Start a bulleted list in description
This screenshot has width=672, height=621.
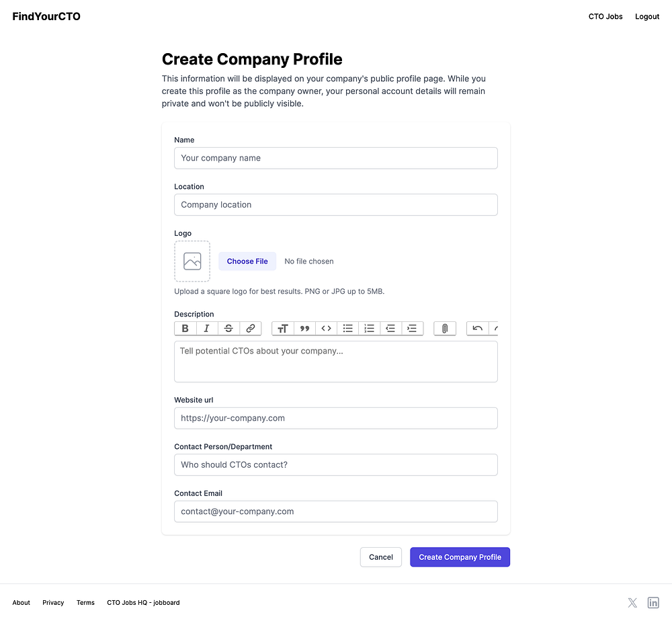point(347,329)
